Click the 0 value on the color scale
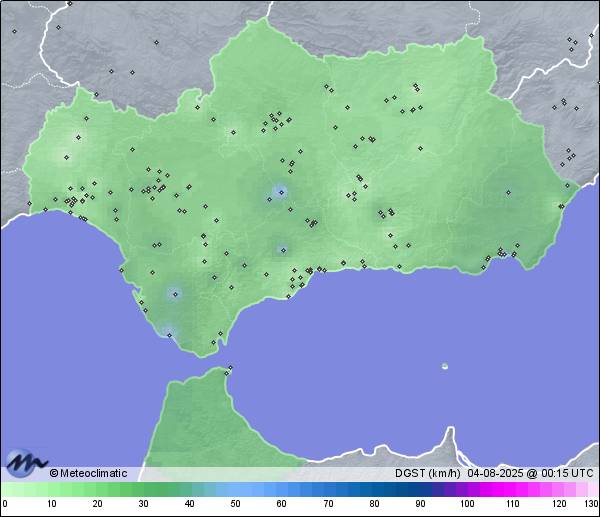Image resolution: width=600 pixels, height=517 pixels. pos(4,504)
